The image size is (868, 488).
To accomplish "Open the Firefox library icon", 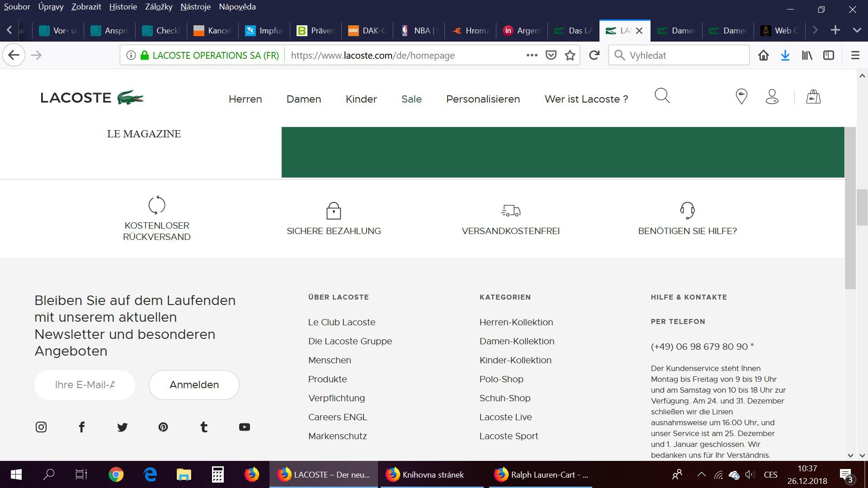I will tap(807, 55).
